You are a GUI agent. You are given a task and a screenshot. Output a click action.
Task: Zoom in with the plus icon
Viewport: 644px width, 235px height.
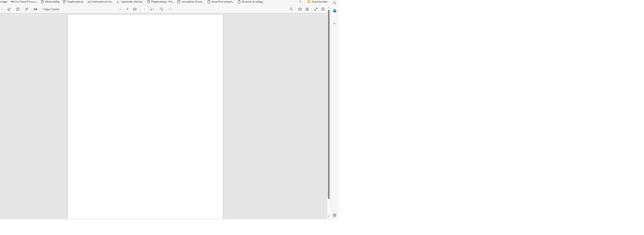click(x=128, y=9)
